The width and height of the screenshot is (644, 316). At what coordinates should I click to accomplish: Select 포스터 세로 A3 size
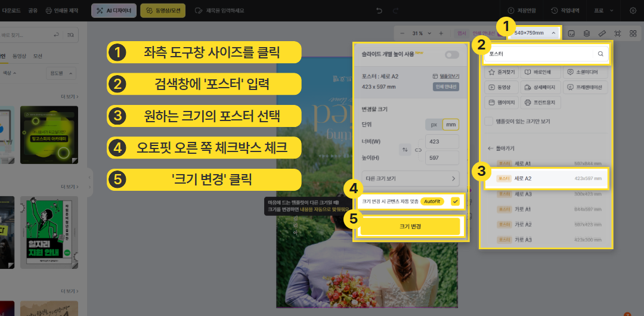547,194
